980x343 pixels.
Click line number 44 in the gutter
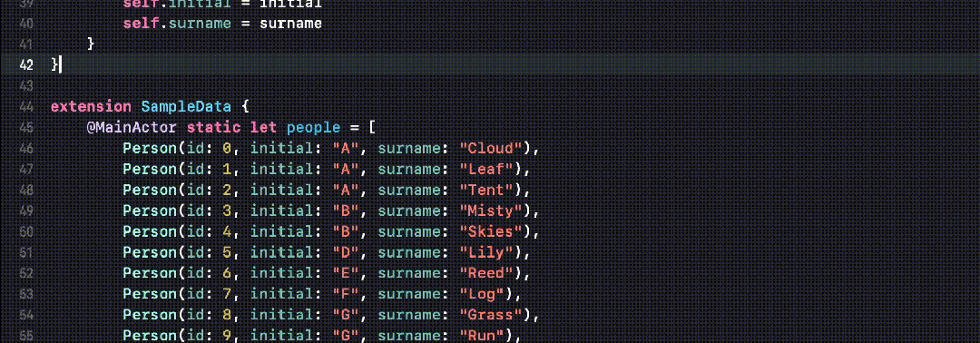coord(26,107)
